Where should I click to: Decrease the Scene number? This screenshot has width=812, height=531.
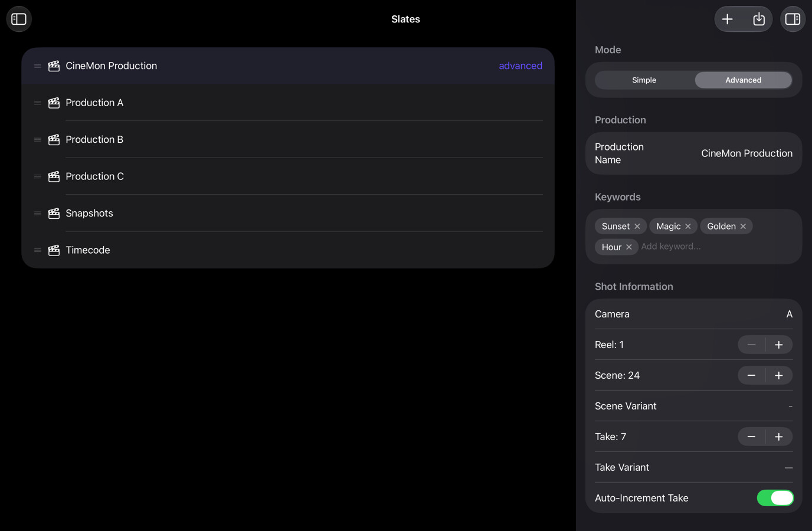751,375
